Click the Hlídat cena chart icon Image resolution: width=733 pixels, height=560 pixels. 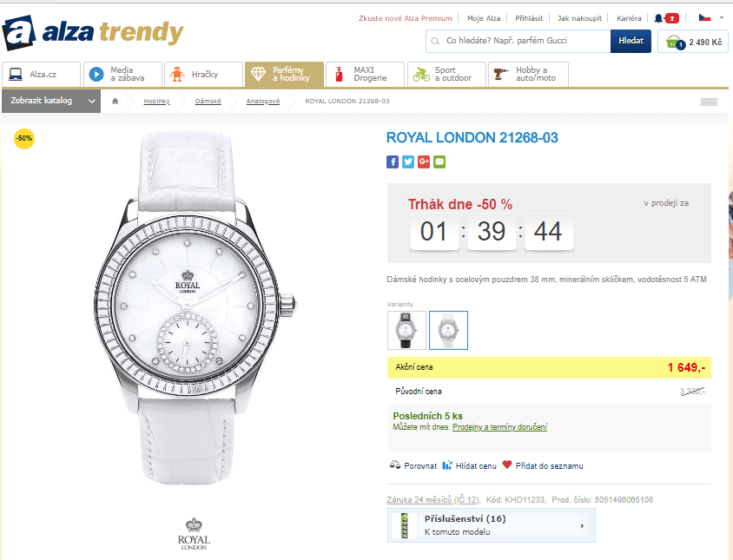click(x=447, y=465)
